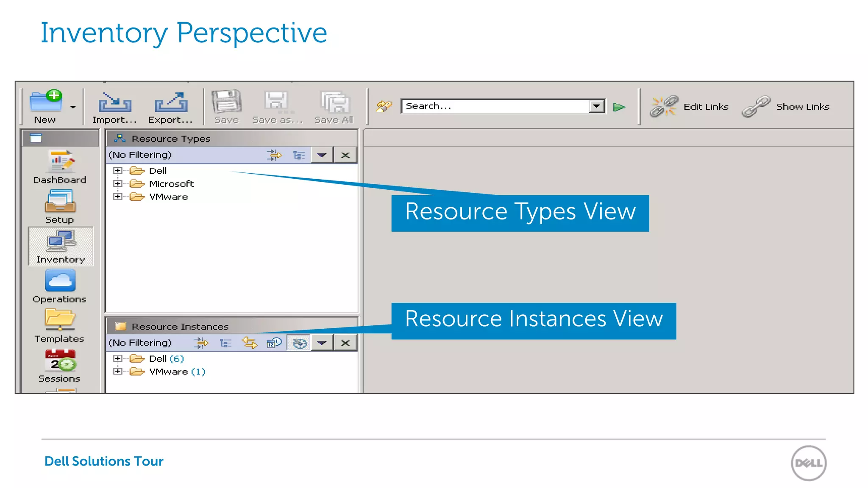The height and width of the screenshot is (488, 868).
Task: Click the tree view icon in Resource Types
Action: [299, 155]
